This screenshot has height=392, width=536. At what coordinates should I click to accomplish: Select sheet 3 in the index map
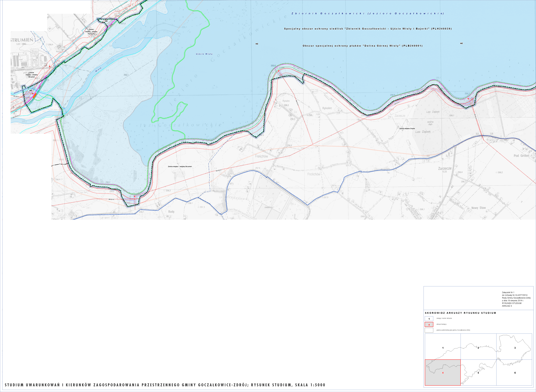(514, 346)
